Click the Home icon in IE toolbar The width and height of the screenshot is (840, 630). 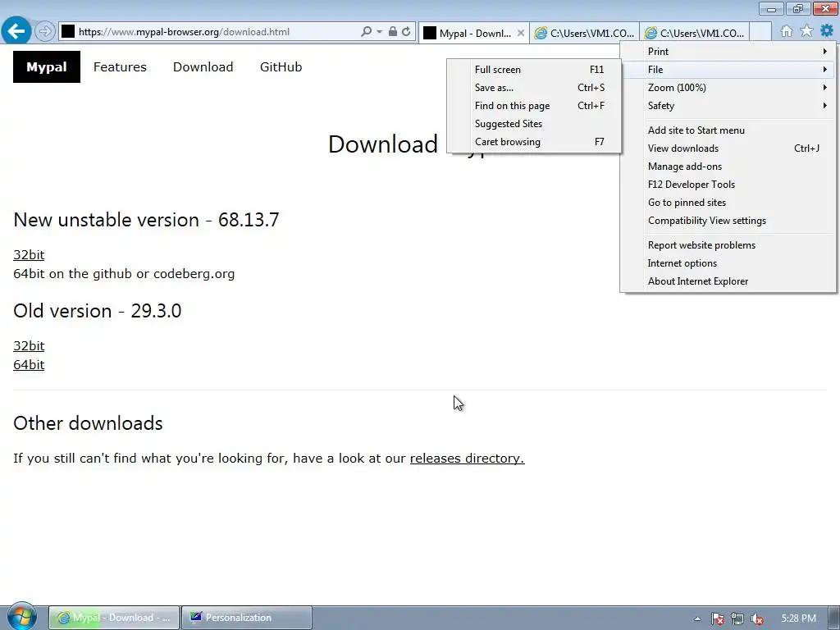(787, 31)
